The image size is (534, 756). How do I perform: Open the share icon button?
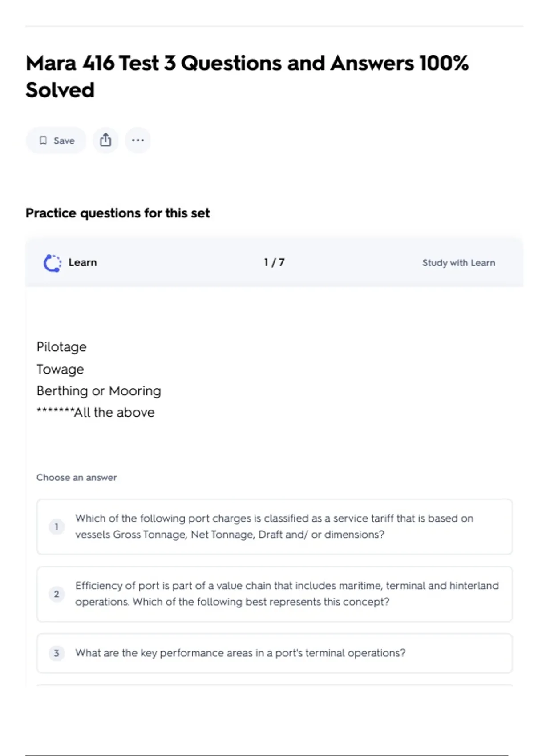click(105, 140)
